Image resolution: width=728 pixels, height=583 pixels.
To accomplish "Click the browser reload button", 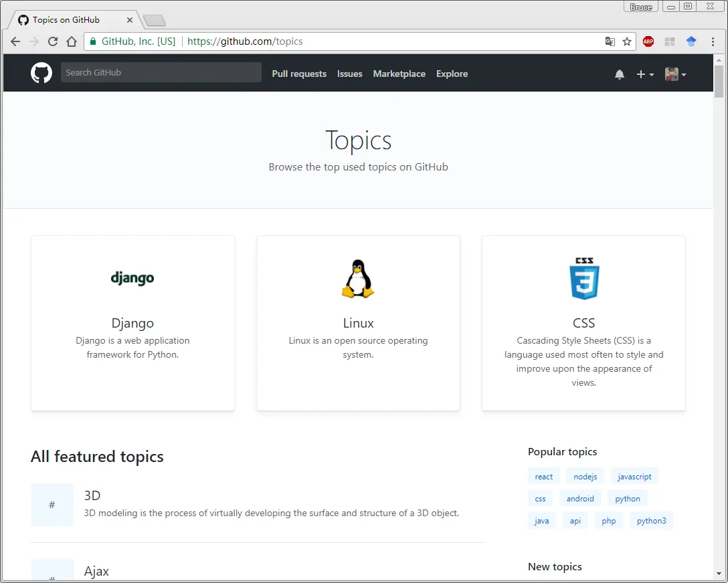I will click(x=53, y=41).
